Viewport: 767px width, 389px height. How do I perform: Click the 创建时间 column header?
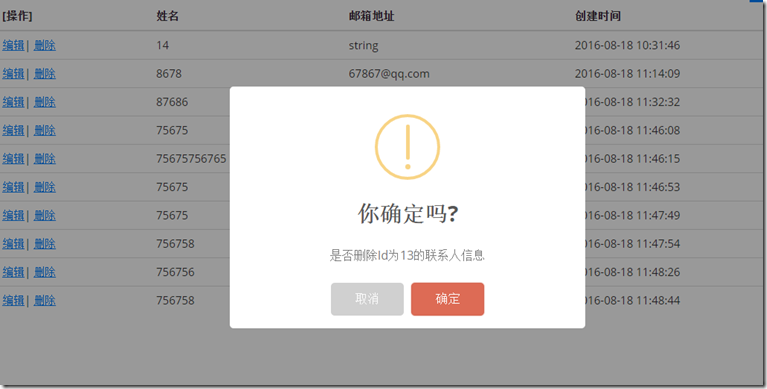click(x=598, y=16)
